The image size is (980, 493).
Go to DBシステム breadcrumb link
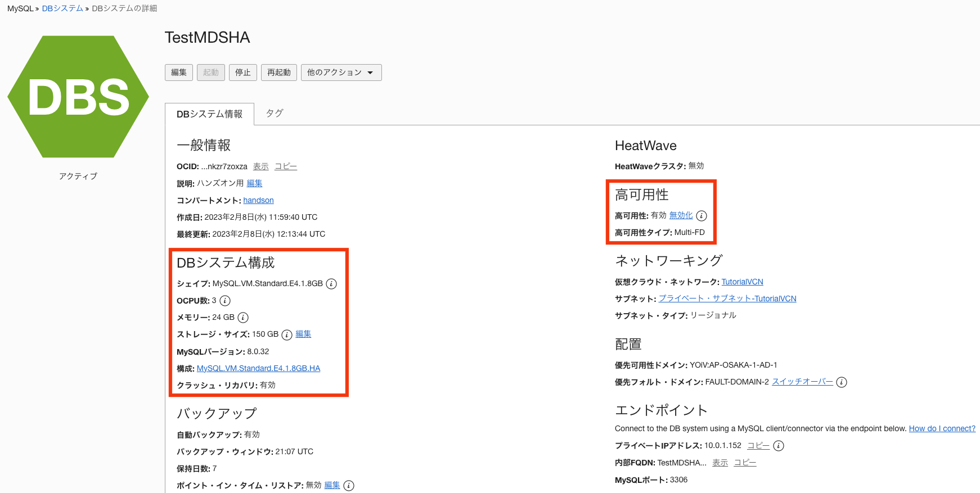(62, 8)
